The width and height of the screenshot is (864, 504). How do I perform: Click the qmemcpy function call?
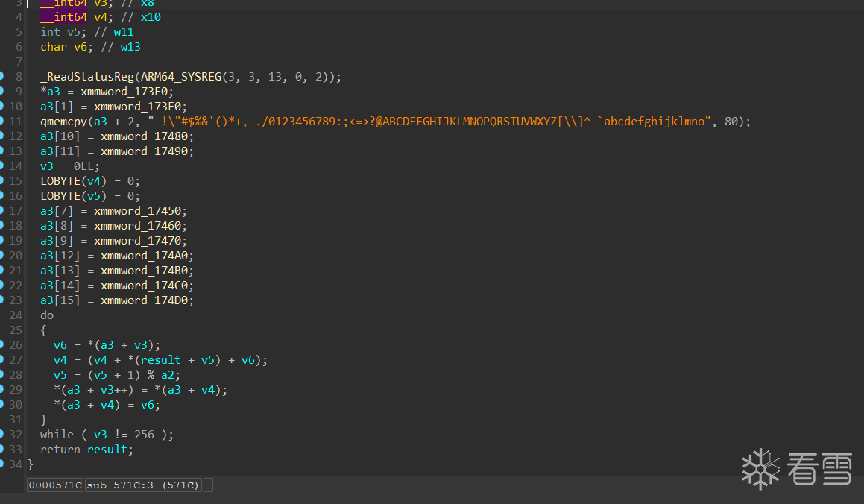65,122
